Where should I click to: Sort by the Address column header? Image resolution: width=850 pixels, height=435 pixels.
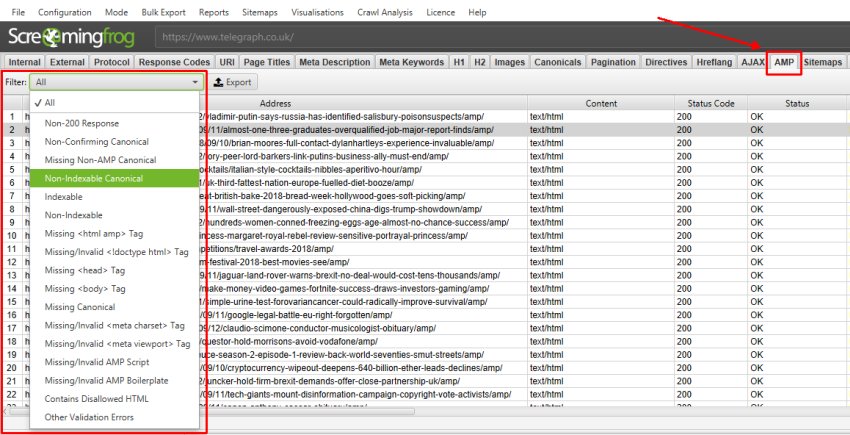(x=275, y=104)
